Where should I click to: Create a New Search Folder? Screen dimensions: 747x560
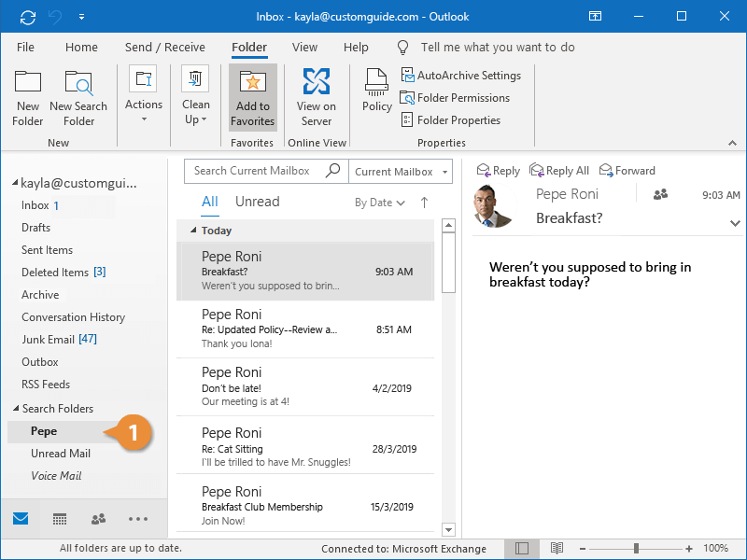point(78,99)
